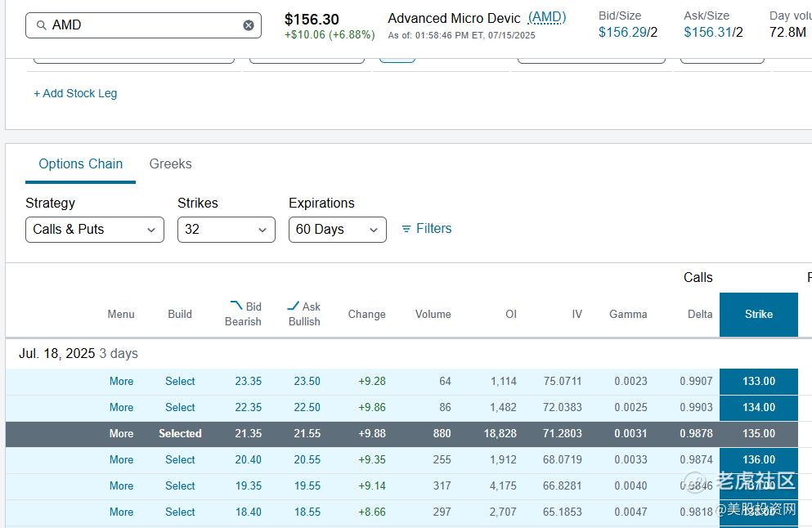This screenshot has height=528, width=812.
Task: Click the 18.55 ask price
Action: point(307,512)
